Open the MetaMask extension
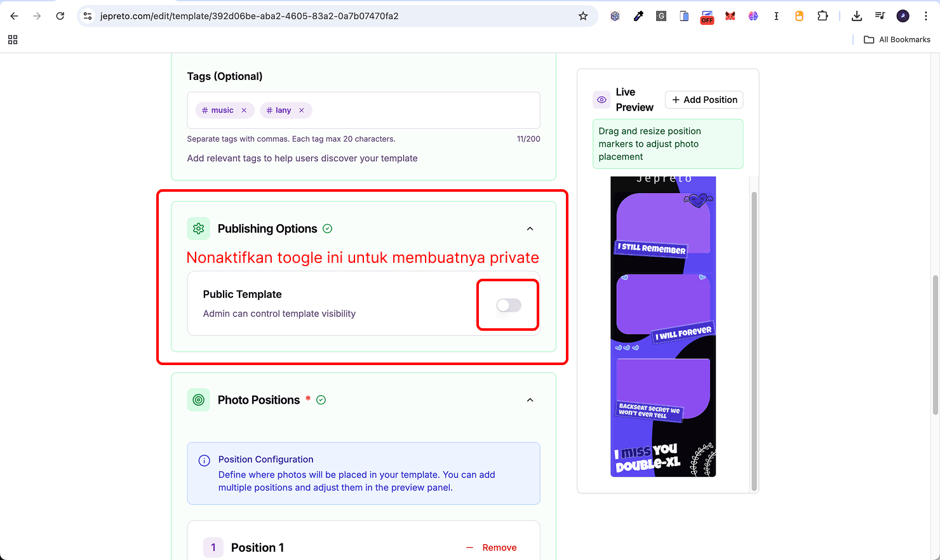Screen dimensions: 940x560 pos(730,15)
